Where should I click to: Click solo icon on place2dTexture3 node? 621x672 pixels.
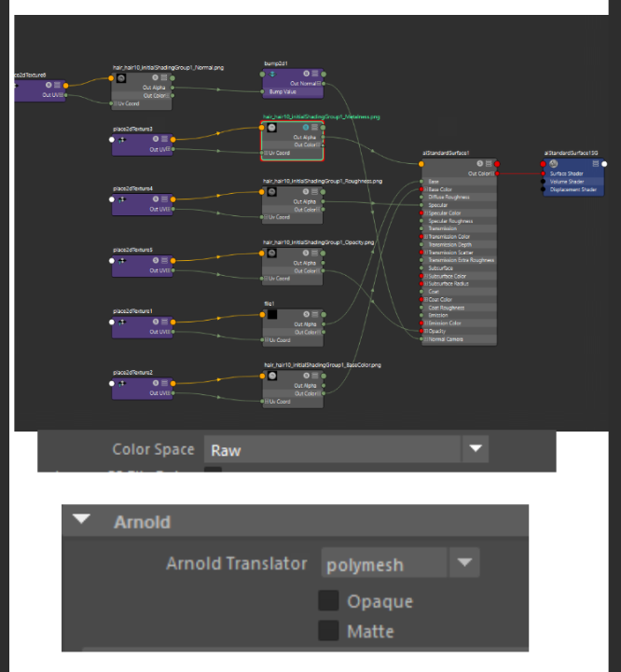[x=156, y=139]
